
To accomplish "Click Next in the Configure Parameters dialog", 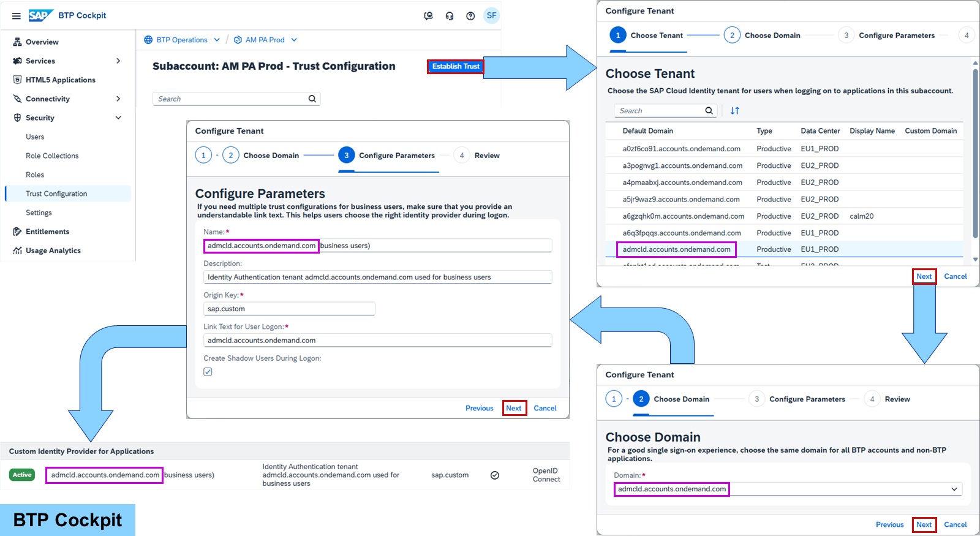I will (x=514, y=408).
